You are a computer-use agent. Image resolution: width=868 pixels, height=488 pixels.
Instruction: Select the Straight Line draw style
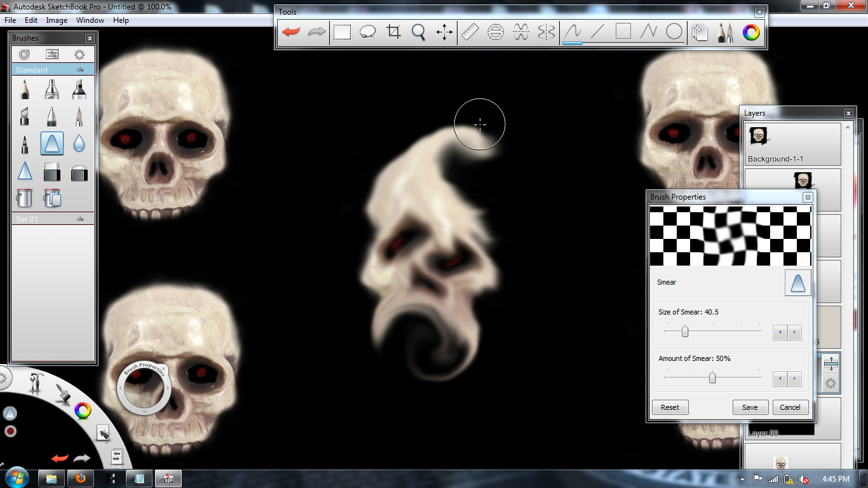pos(597,32)
